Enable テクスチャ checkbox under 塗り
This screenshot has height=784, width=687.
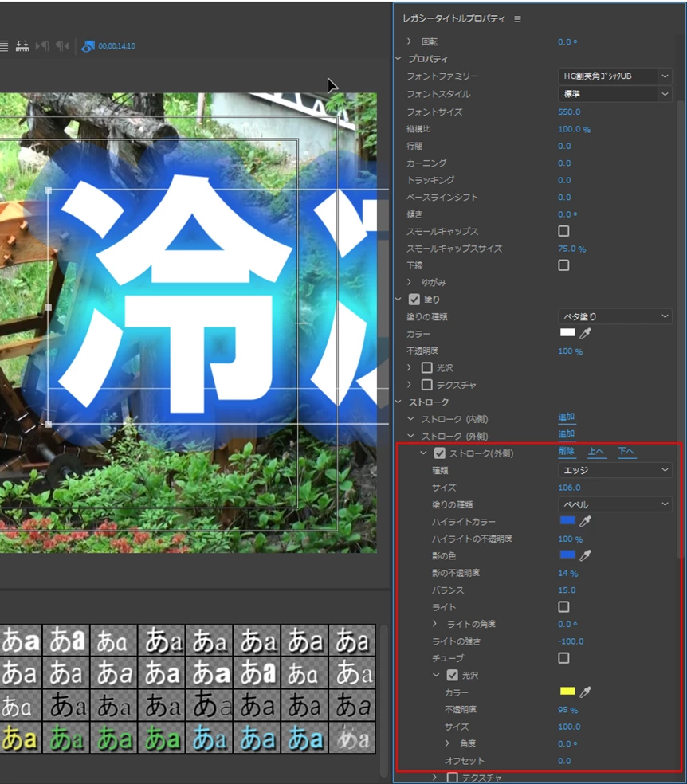tap(426, 385)
